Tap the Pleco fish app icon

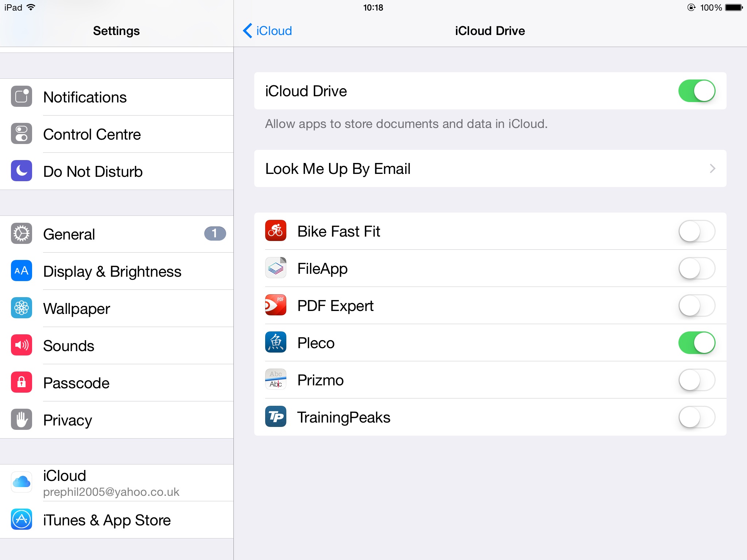point(276,342)
